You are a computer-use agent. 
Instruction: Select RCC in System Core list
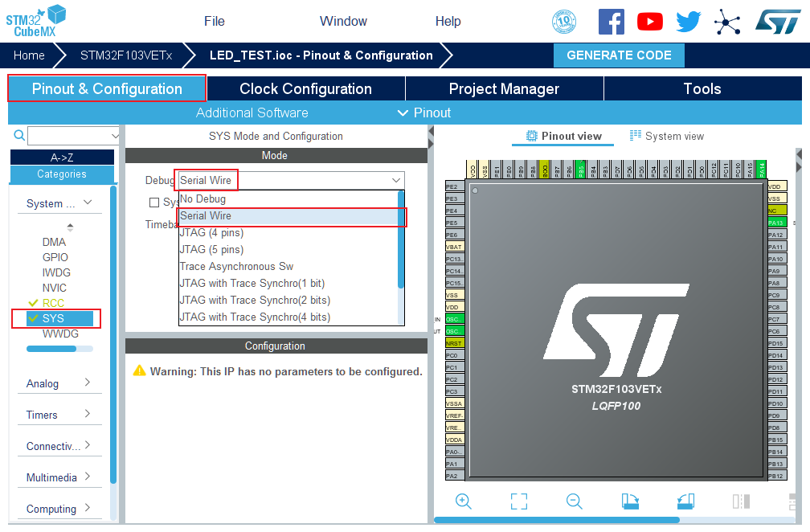[x=53, y=303]
